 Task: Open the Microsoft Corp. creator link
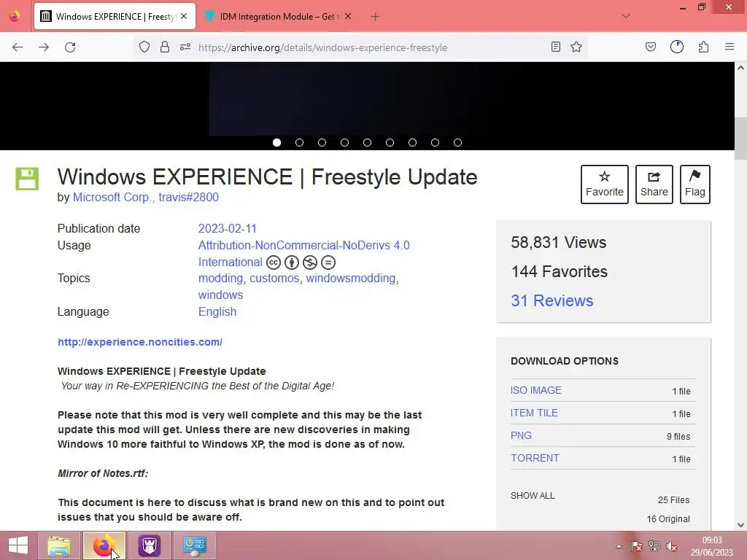pos(113,197)
